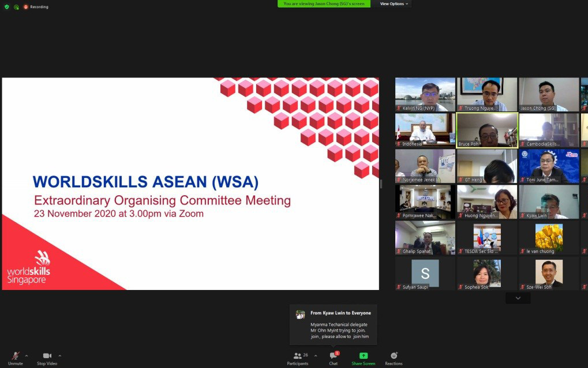Click the Stop Video camera icon
The width and height of the screenshot is (588, 368).
tap(47, 356)
